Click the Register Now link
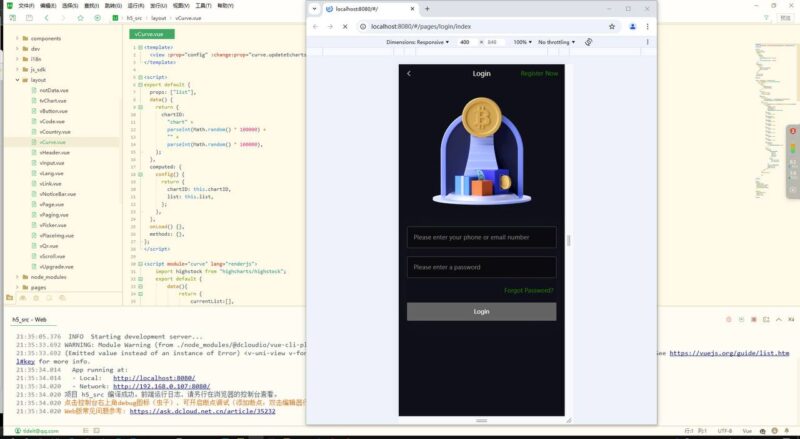The width and height of the screenshot is (800, 439). (x=539, y=74)
